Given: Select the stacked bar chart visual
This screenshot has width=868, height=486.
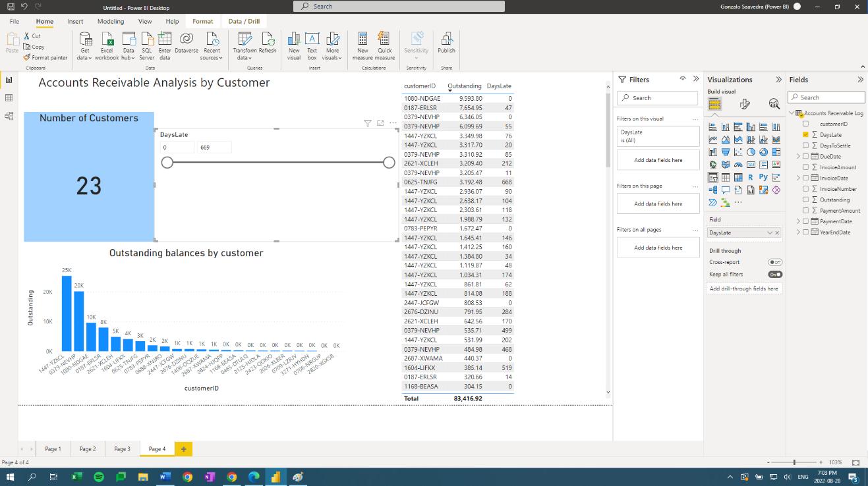Looking at the screenshot, I should (713, 127).
